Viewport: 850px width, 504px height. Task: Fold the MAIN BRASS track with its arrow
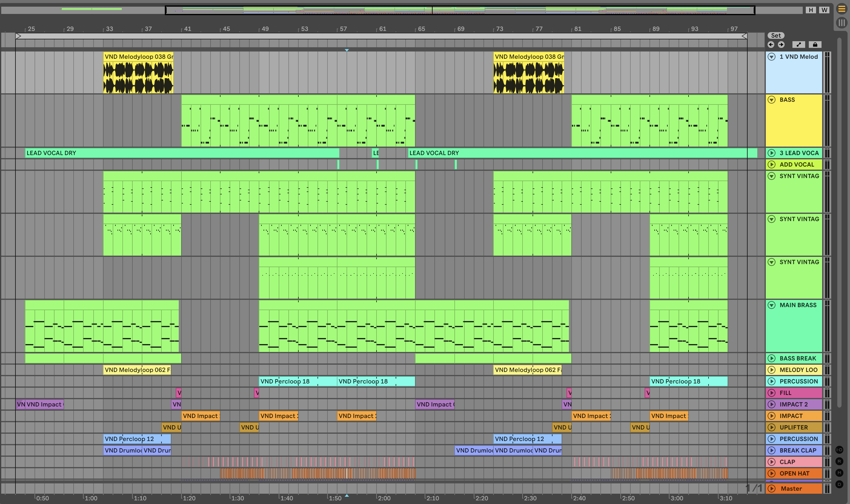pos(772,305)
